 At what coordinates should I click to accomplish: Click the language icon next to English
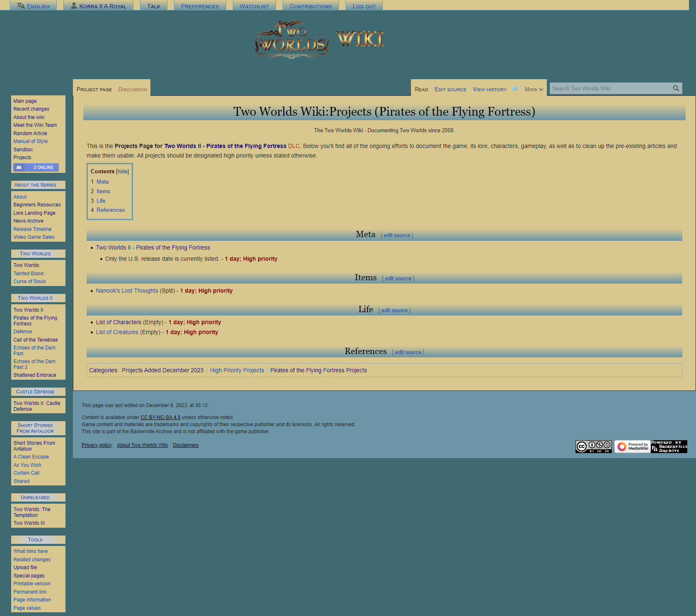pos(21,6)
